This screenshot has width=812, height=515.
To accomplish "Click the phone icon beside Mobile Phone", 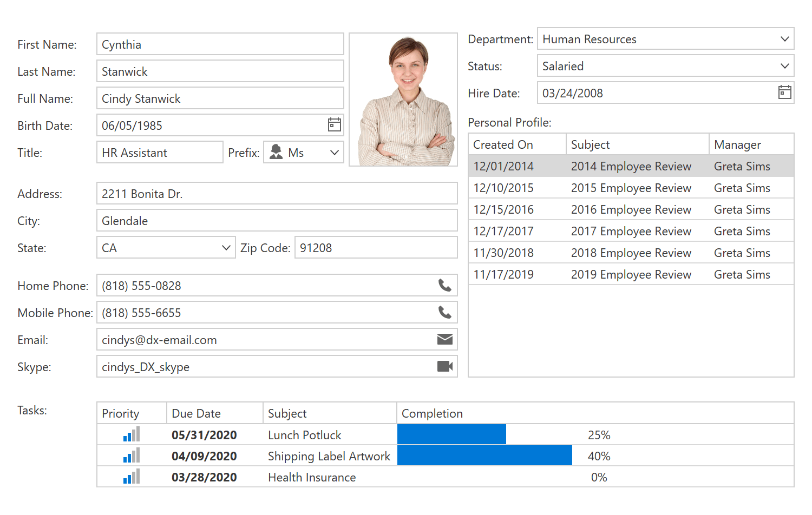I will pyautogui.click(x=445, y=312).
